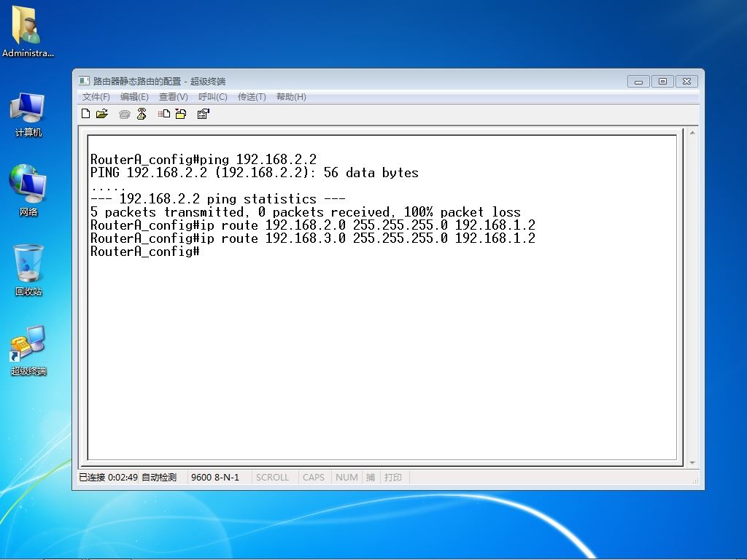Select the 网络 desktop icon
This screenshot has height=560, width=747.
point(28,190)
